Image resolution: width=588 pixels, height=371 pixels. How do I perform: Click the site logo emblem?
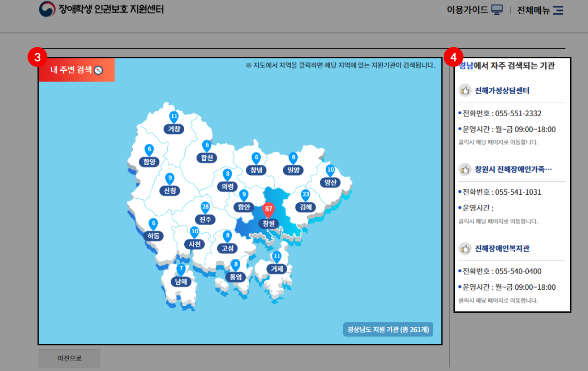pyautogui.click(x=47, y=9)
